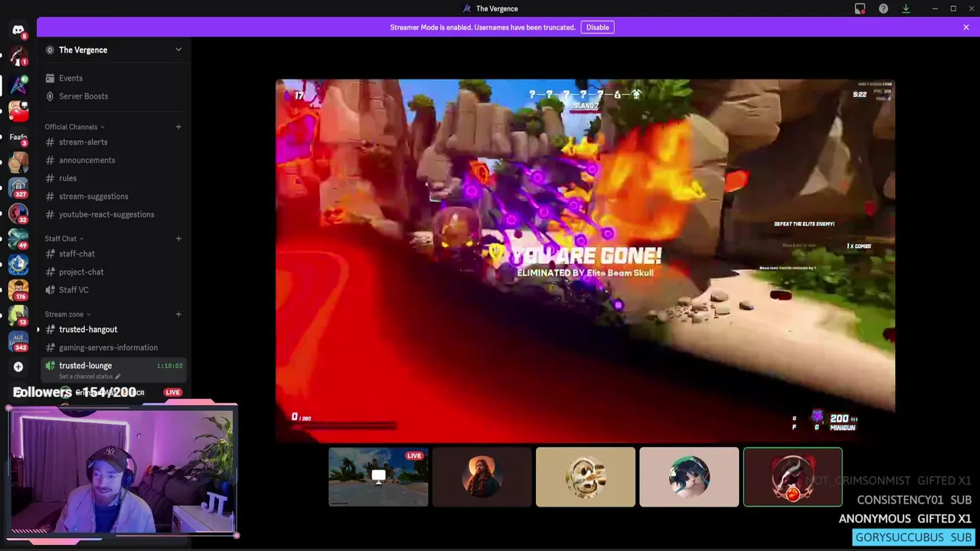980x551 pixels.
Task: Dismiss the Streamer Mode purple banner
Action: tap(966, 27)
